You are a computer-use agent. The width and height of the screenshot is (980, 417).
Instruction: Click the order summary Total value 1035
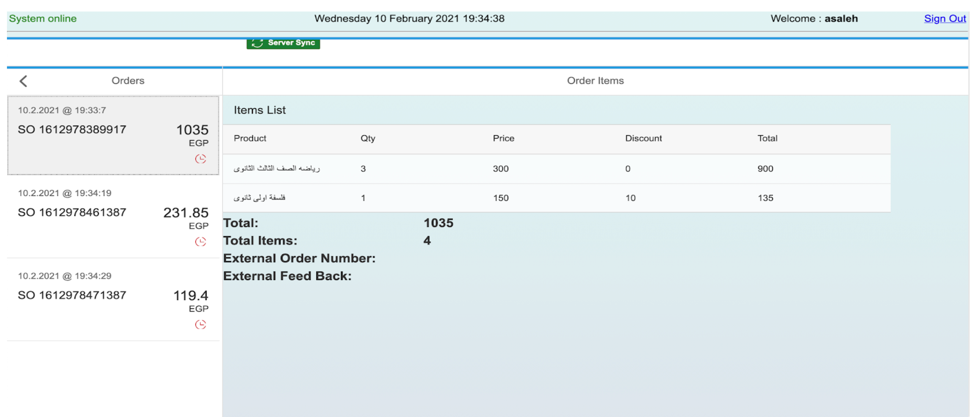click(x=438, y=223)
